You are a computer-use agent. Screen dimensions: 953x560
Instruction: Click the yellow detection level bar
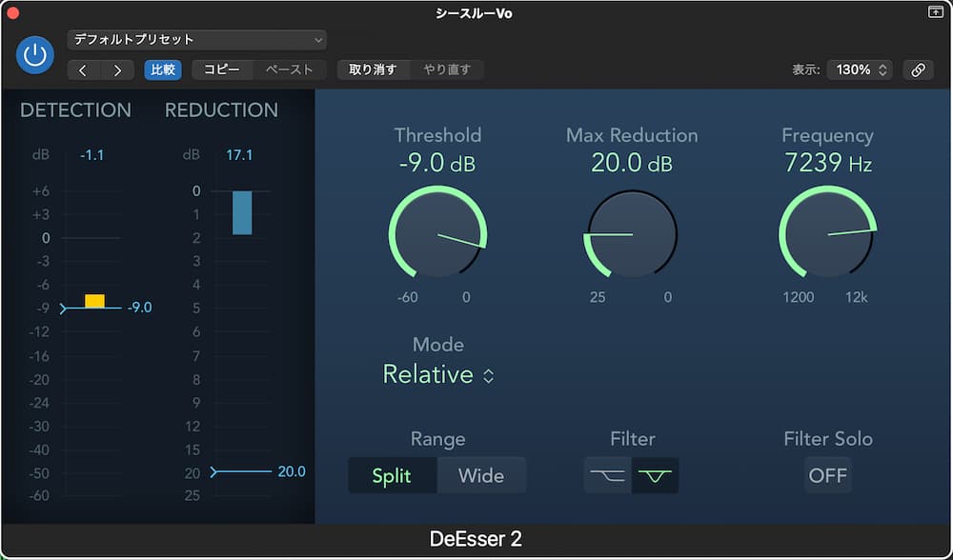click(94, 301)
